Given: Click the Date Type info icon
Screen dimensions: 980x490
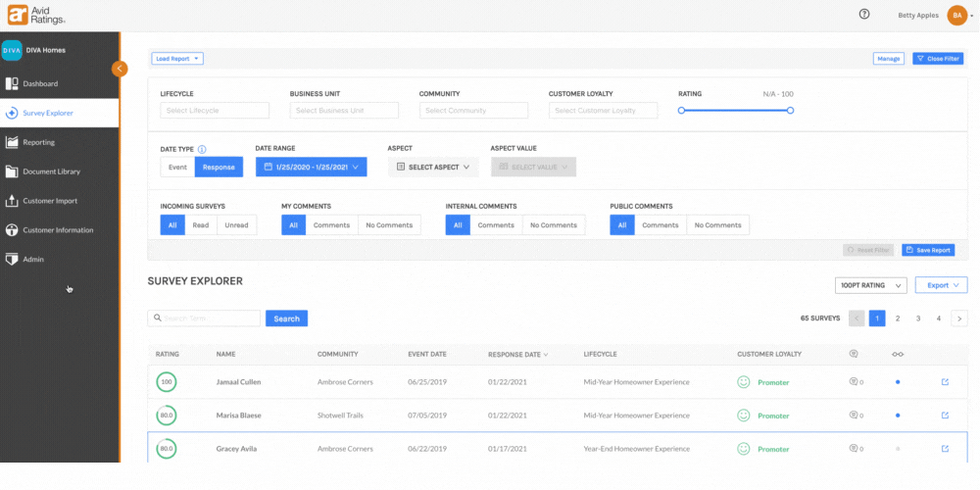Looking at the screenshot, I should [202, 149].
